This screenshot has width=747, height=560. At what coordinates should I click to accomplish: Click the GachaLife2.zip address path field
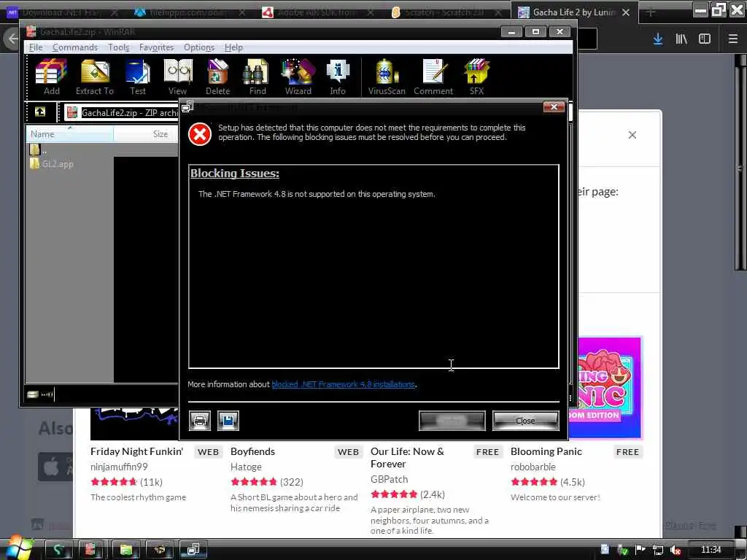pos(122,112)
